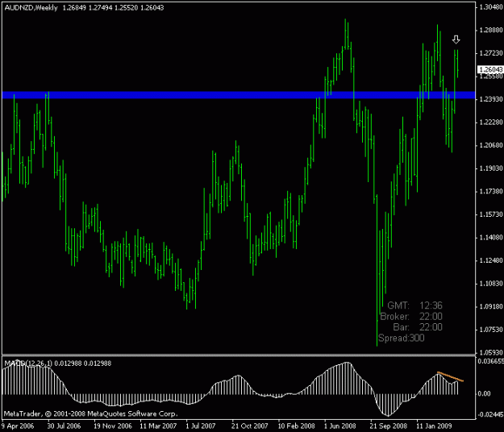The width and height of the screenshot is (504, 432).
Task: Click the 0.00 MACD zero level label
Action: (485, 394)
